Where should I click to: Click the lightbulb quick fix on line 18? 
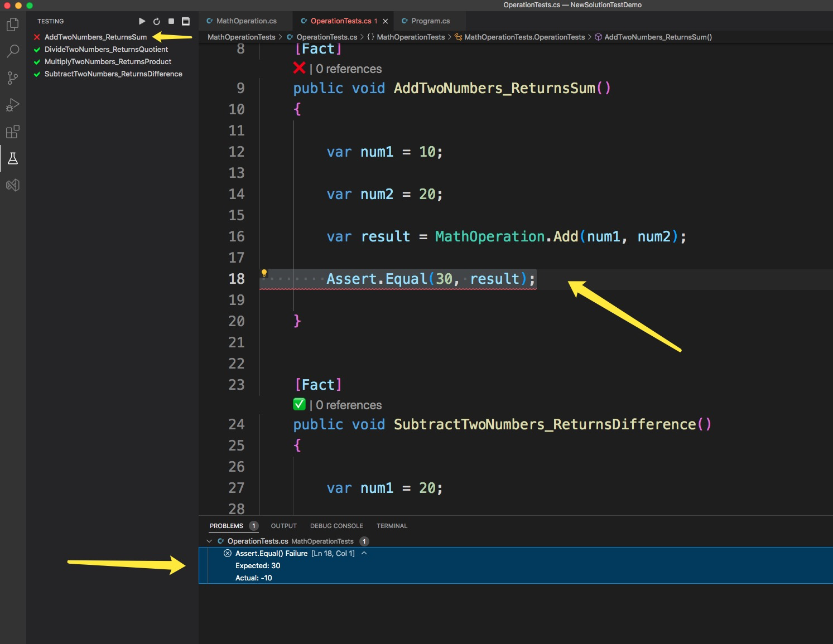[x=264, y=273]
